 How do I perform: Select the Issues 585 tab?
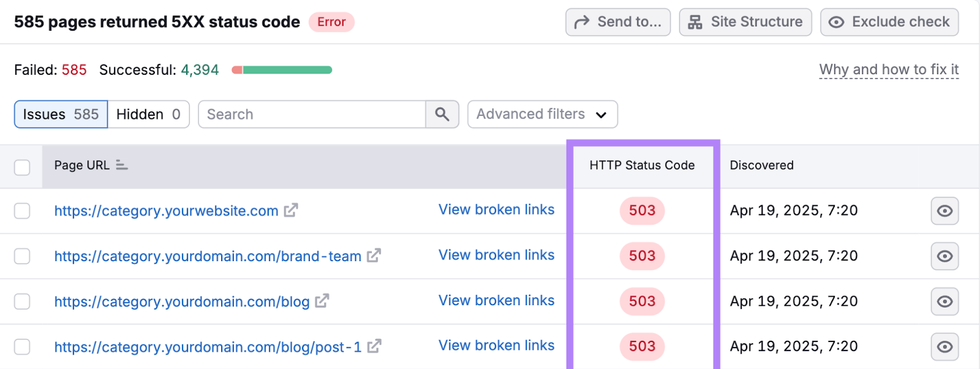60,114
